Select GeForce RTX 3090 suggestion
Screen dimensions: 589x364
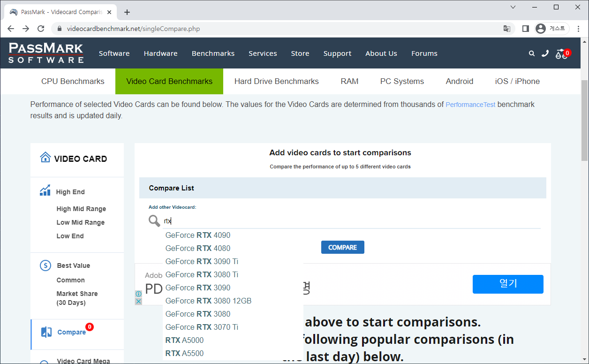pos(233,288)
